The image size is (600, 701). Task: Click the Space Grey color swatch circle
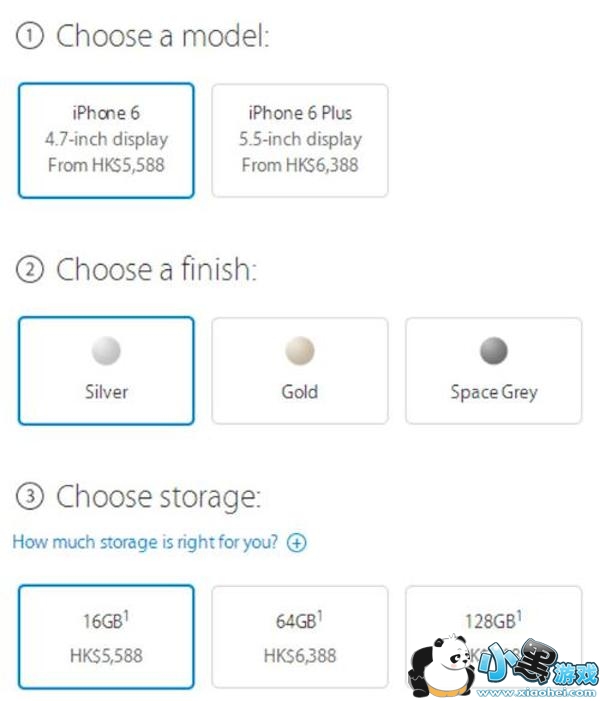pos(493,351)
